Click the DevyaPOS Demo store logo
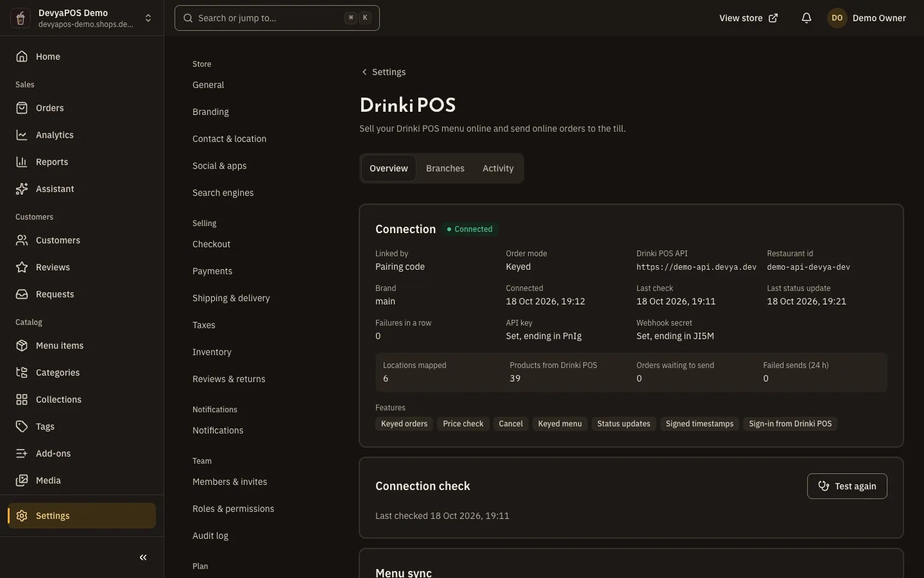This screenshot has height=578, width=924. [21, 18]
